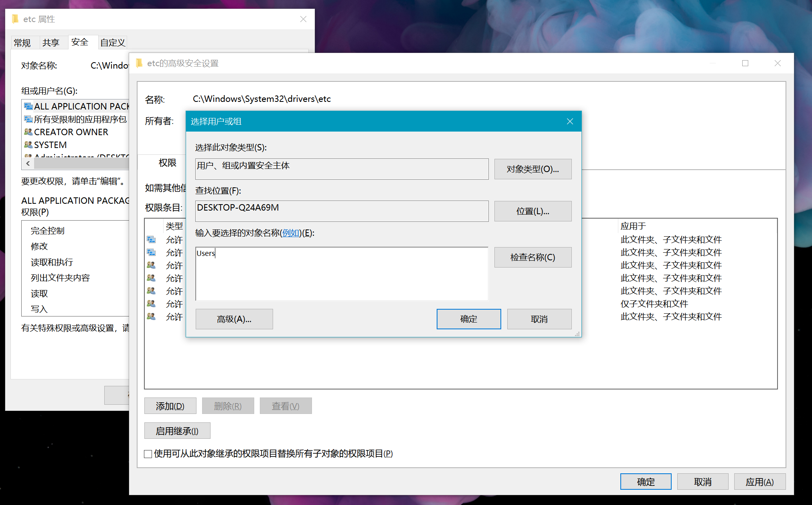The height and width of the screenshot is (505, 812).
Task: Click the folder icon beside etc的高级安全设置 title
Action: 139,63
